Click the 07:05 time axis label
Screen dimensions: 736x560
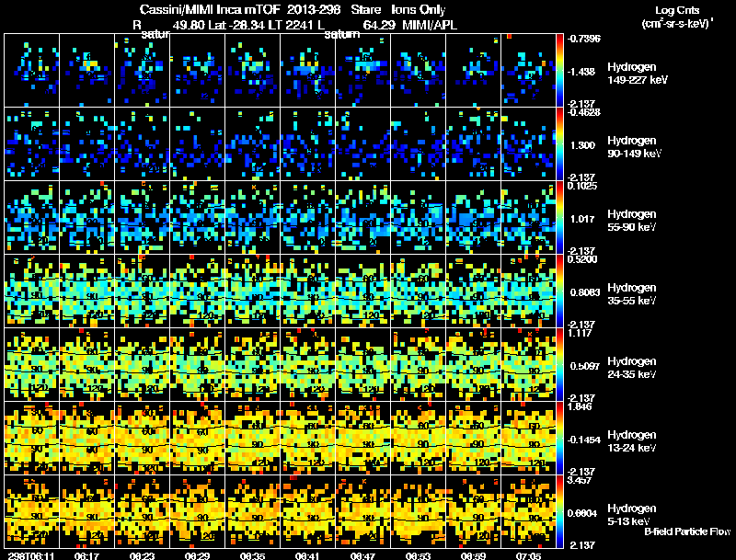528,556
